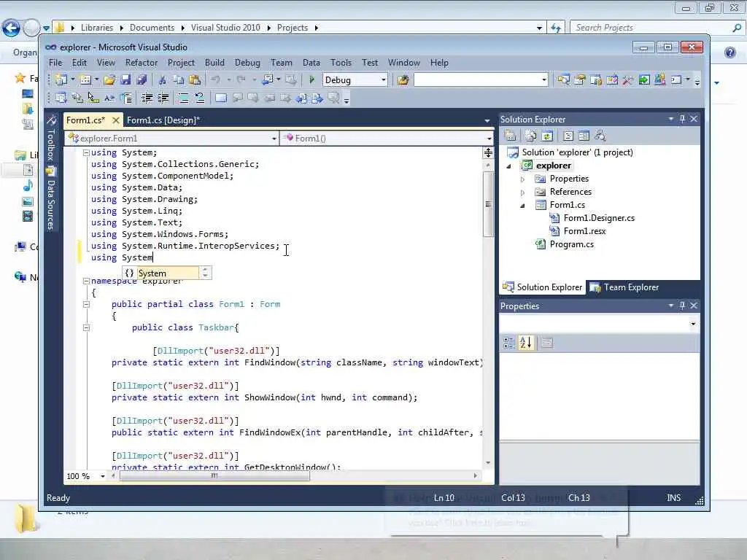This screenshot has width=747, height=560.
Task: Click Refresh icon in Solution Explorer toolbar
Action: [547, 136]
